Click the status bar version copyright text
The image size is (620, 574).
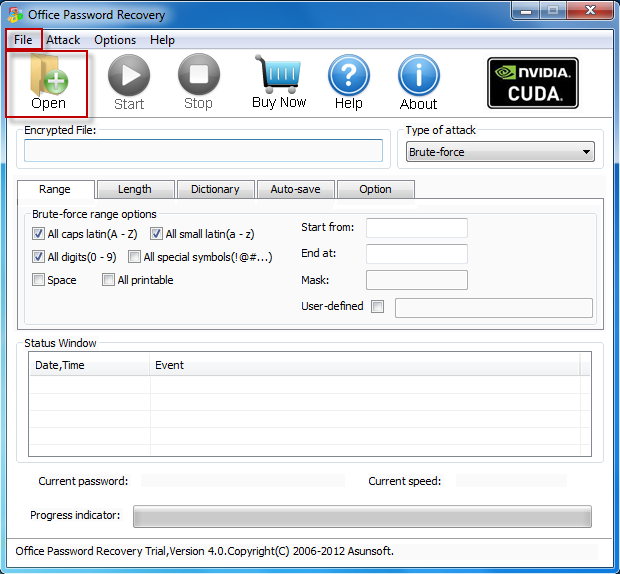[x=204, y=551]
